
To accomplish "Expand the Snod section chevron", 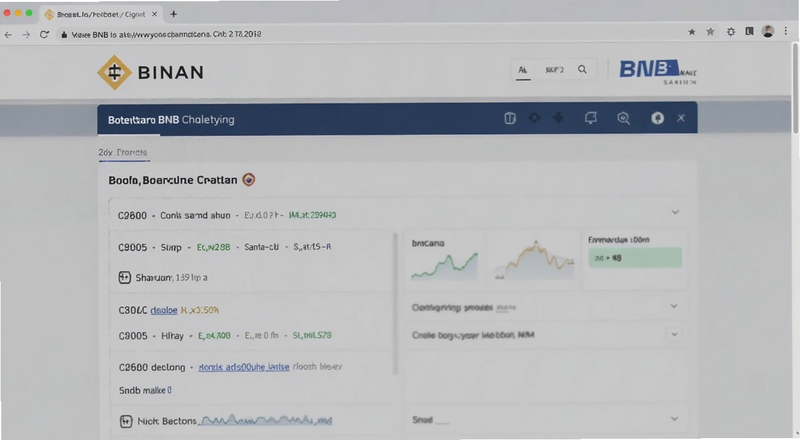I will (x=674, y=419).
